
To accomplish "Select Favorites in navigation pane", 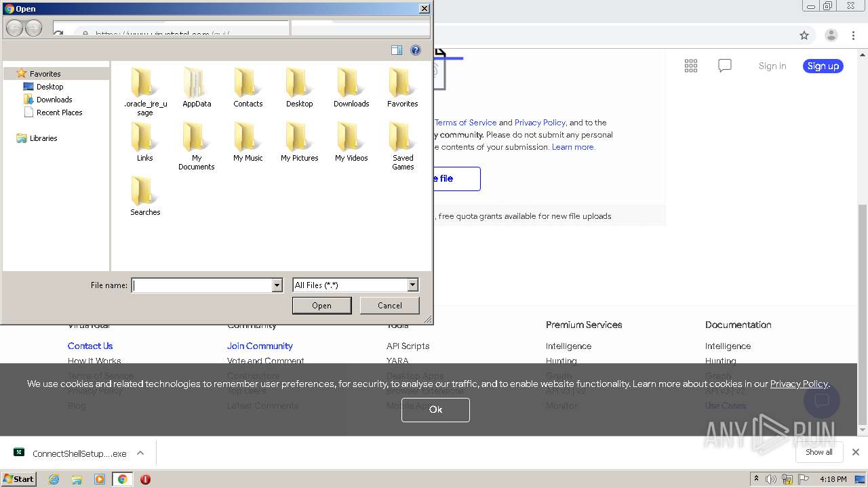I will 45,73.
